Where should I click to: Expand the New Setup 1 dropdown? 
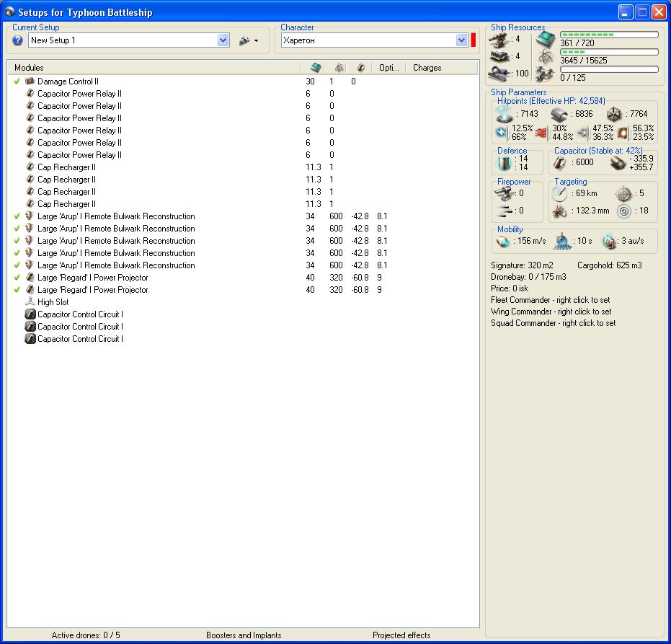(223, 40)
